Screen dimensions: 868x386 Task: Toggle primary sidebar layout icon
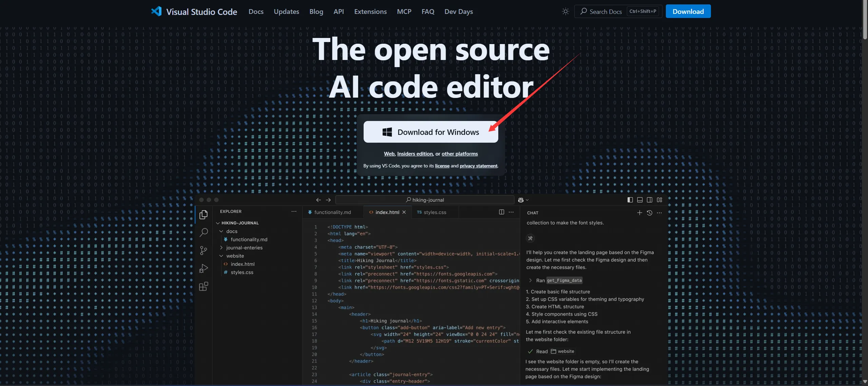[x=630, y=200]
